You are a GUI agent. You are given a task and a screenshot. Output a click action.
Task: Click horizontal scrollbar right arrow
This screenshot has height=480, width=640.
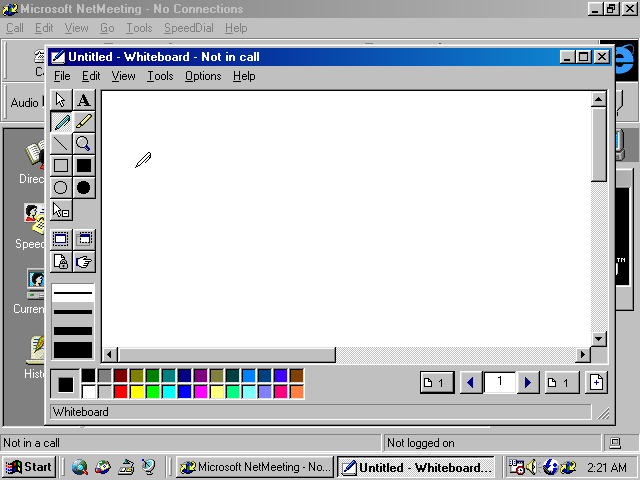(x=583, y=355)
